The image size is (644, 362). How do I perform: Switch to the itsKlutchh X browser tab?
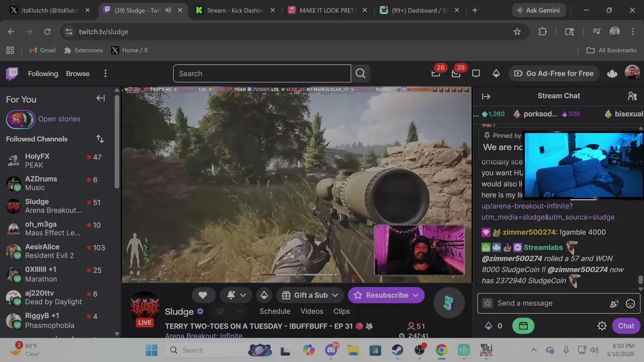(50, 10)
